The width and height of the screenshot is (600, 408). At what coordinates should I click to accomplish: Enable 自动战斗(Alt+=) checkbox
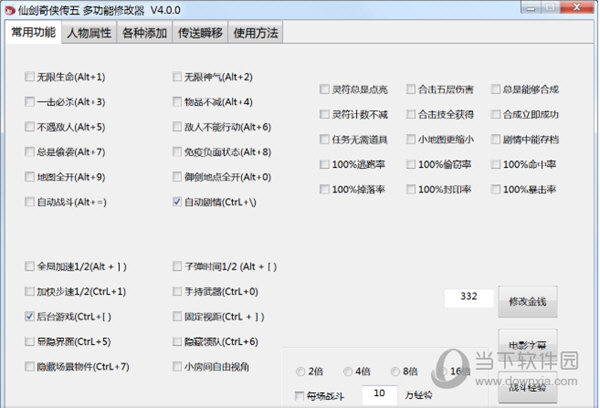[29, 202]
